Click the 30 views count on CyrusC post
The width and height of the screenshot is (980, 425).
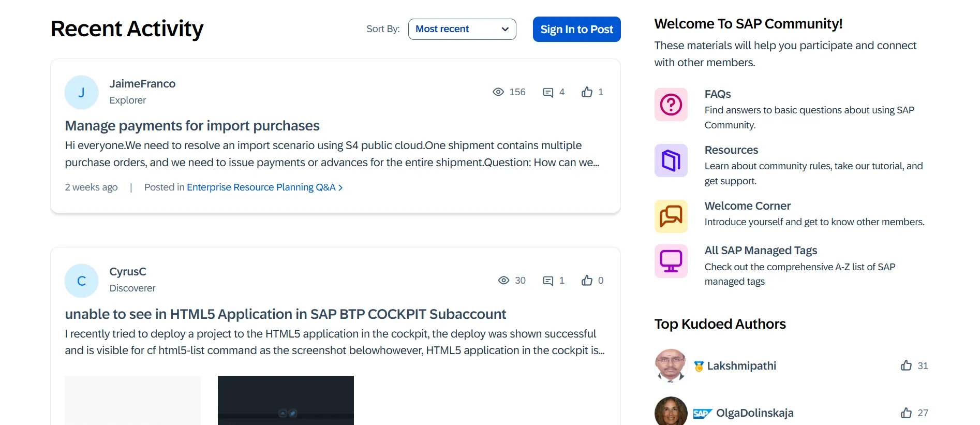pyautogui.click(x=520, y=281)
